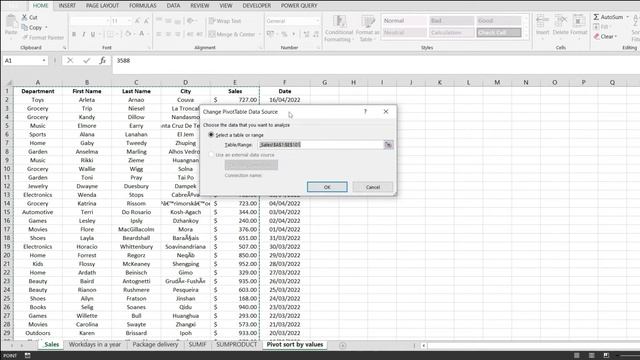Apply the Normal cell style

click(404, 20)
